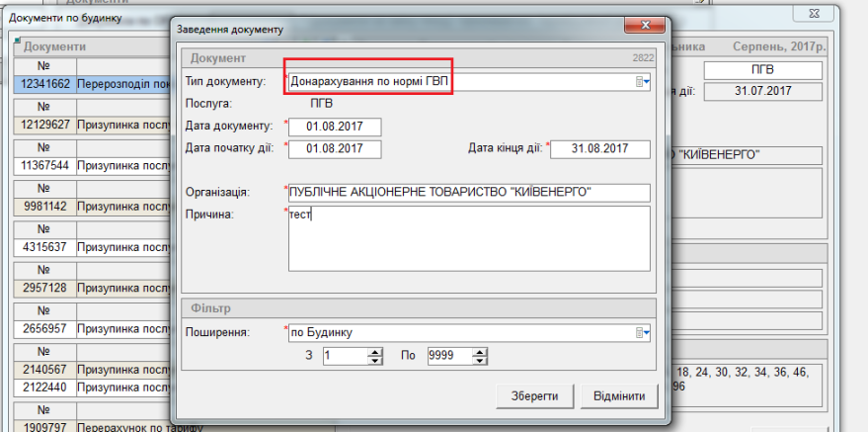The height and width of the screenshot is (432, 868).
Task: Increase the З value with up arrow
Action: 374,351
